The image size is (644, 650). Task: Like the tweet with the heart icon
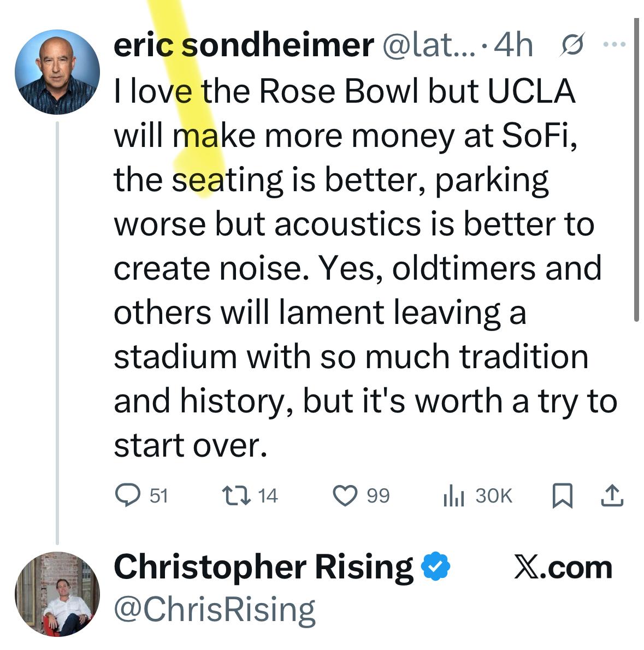click(x=345, y=495)
